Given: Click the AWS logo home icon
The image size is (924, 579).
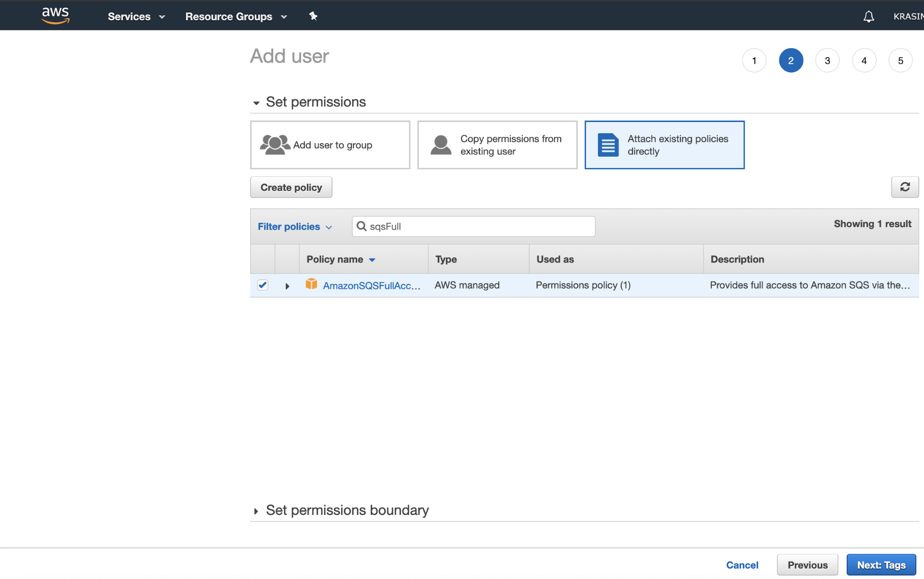Looking at the screenshot, I should [x=55, y=15].
